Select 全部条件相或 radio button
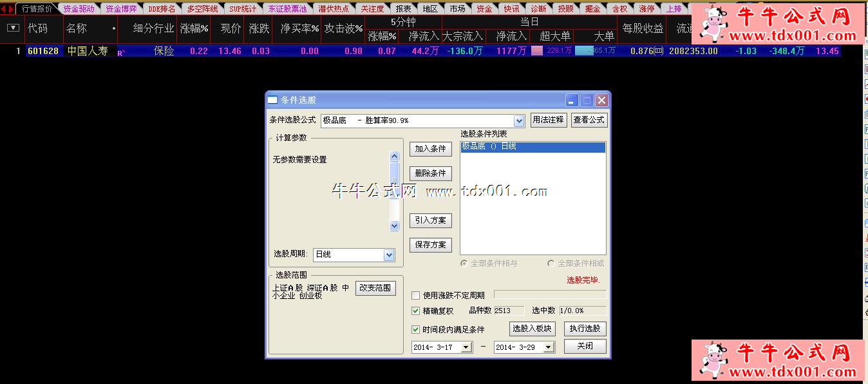 click(x=551, y=263)
